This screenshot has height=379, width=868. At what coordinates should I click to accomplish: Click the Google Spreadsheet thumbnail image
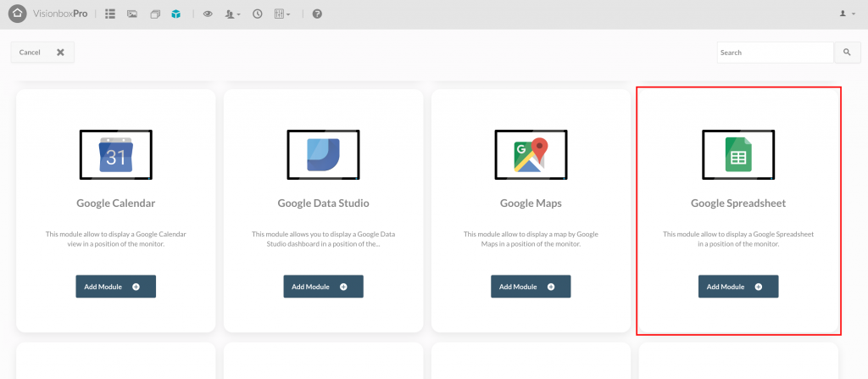click(738, 154)
